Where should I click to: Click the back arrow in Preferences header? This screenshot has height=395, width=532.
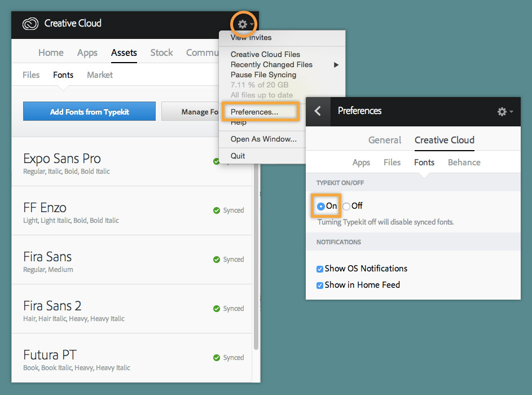tap(318, 111)
